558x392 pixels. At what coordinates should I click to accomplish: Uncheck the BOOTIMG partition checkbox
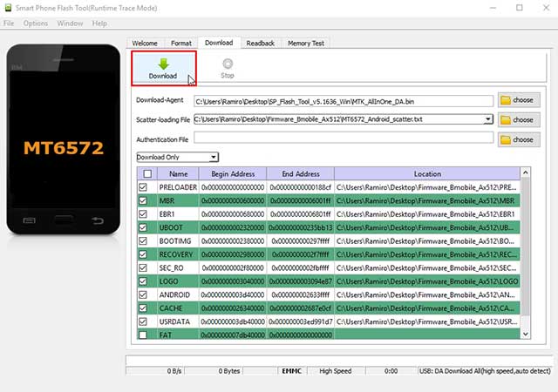(x=143, y=241)
